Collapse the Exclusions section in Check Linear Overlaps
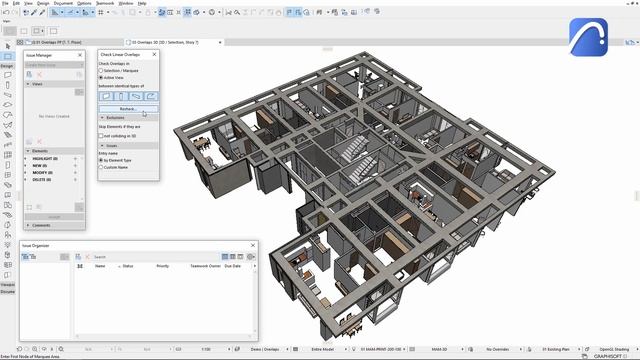Screen dimensions: 640x360 (102, 118)
